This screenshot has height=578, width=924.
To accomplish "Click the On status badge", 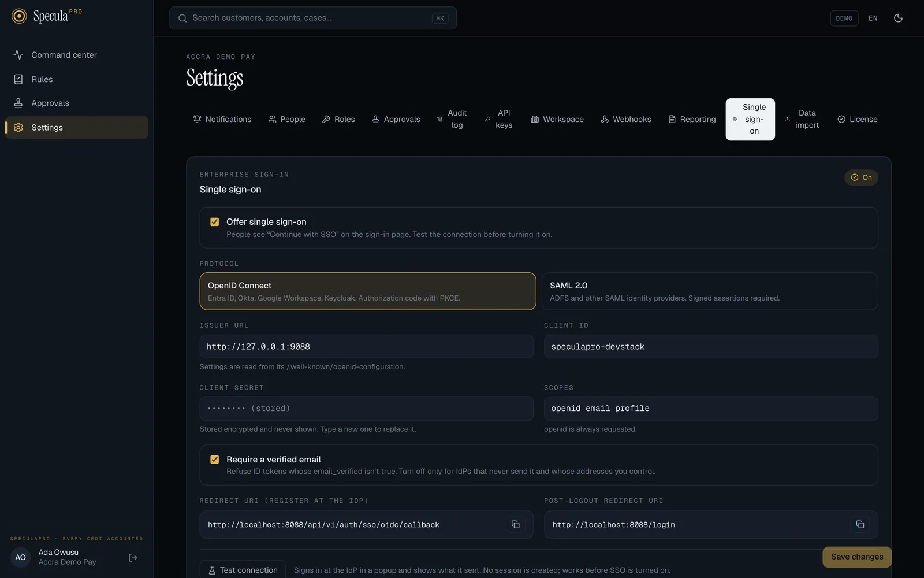I will pos(861,177).
